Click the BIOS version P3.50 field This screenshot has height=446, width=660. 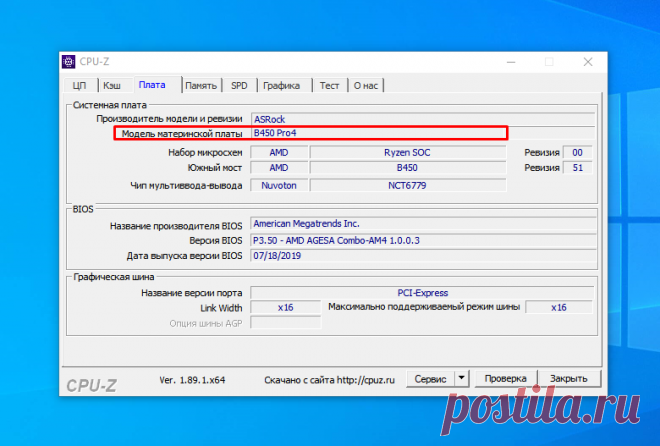pyautogui.click(x=423, y=241)
